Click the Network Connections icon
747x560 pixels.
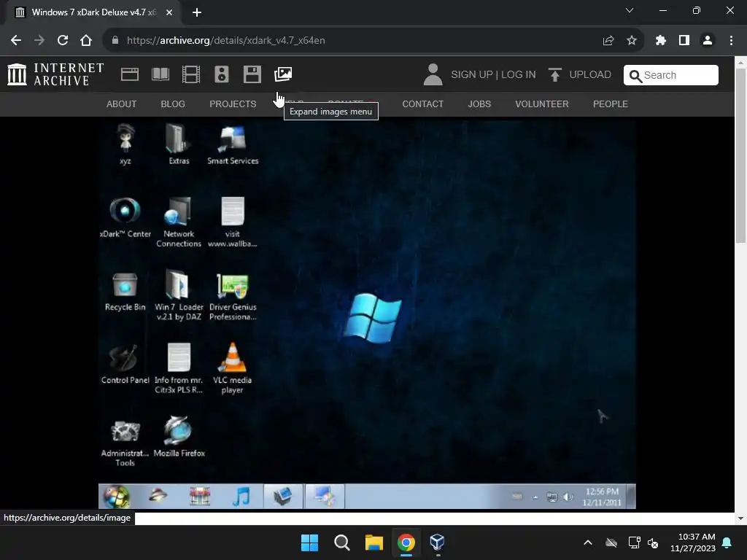tap(179, 222)
